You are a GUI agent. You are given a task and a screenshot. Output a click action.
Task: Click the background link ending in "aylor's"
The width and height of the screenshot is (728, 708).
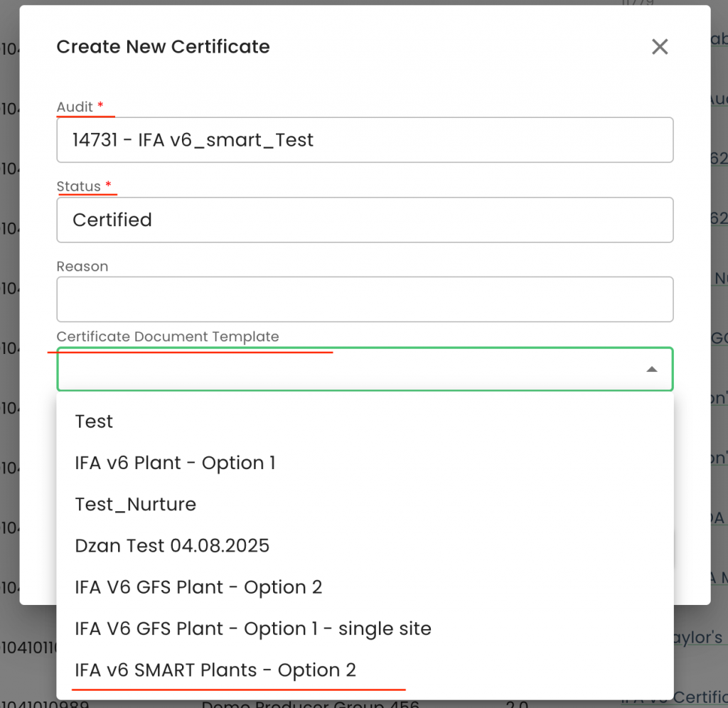[x=699, y=638]
